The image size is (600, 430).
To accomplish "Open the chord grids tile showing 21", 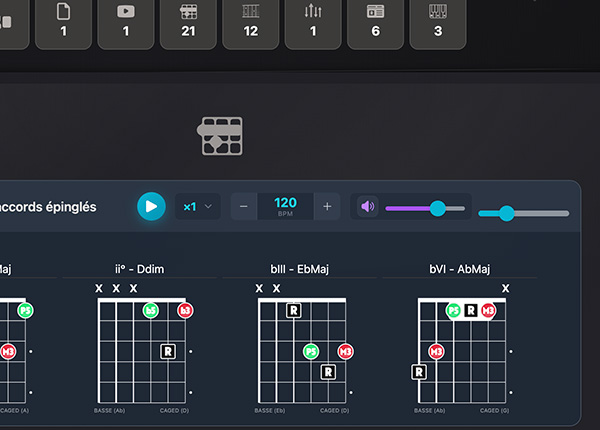I will tap(188, 22).
